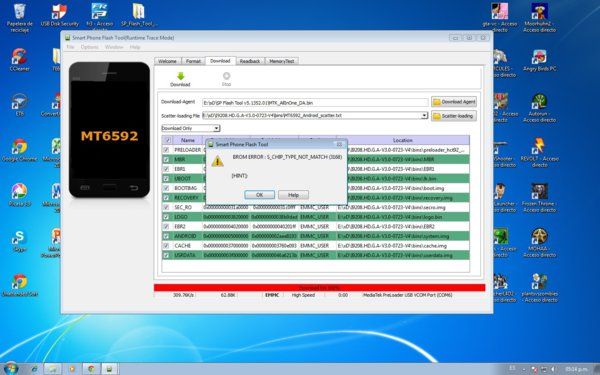This screenshot has width=600, height=375.
Task: Open the File menu
Action: click(70, 47)
